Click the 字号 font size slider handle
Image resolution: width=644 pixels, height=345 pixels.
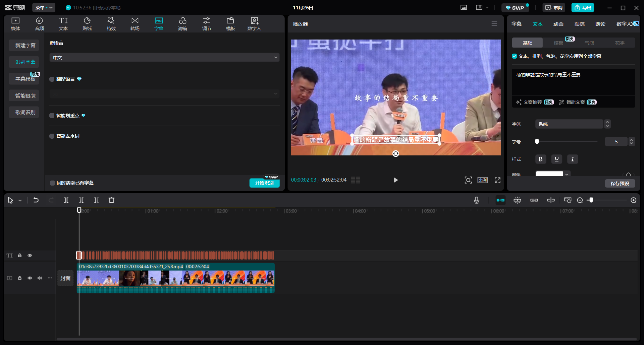[x=537, y=141]
